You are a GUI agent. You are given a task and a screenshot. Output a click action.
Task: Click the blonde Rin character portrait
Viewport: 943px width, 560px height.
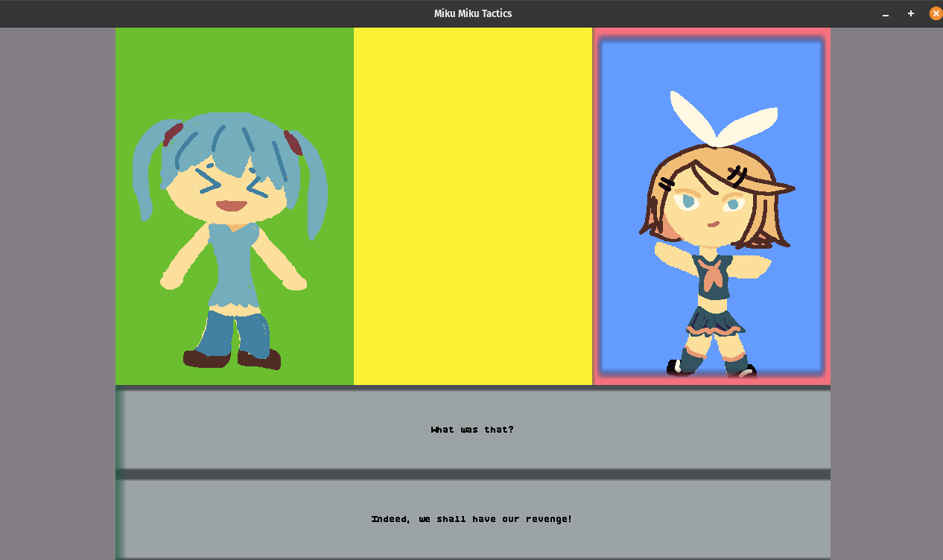pyautogui.click(x=711, y=206)
